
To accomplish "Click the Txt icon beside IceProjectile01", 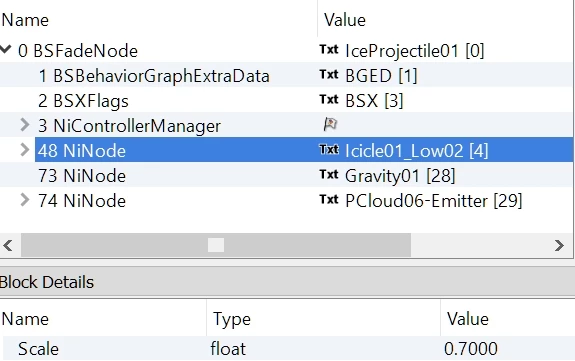I will pos(329,50).
